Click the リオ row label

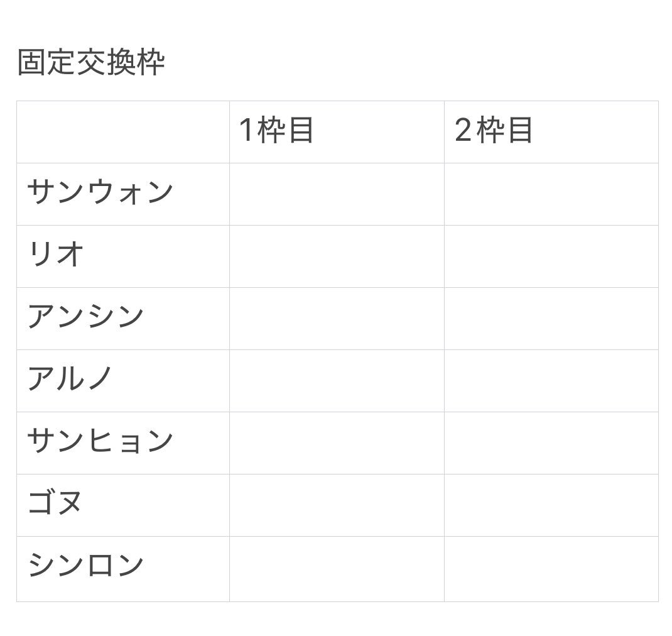point(56,255)
